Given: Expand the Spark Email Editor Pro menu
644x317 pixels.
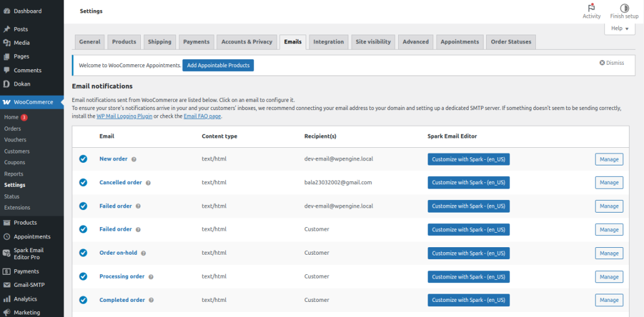Looking at the screenshot, I should point(28,253).
